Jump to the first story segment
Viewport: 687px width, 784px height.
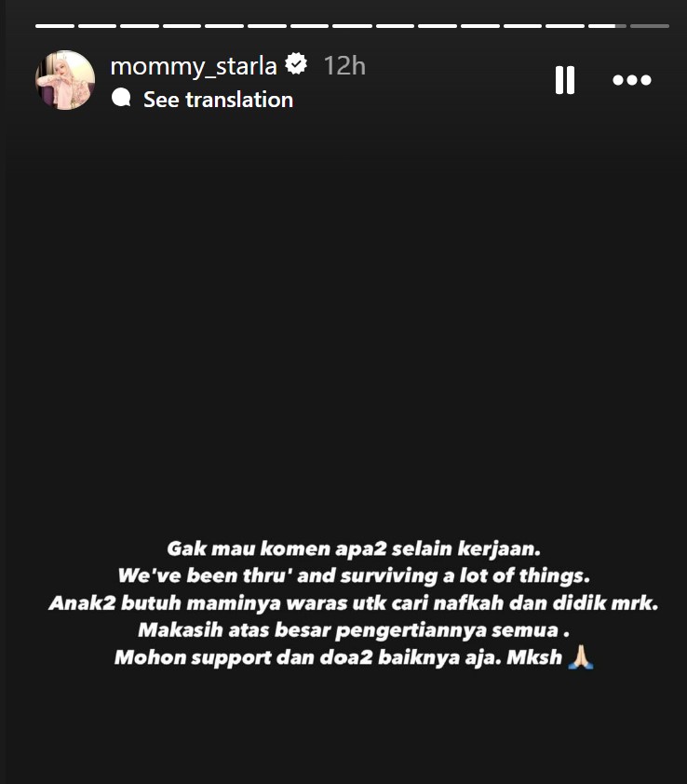pos(55,25)
